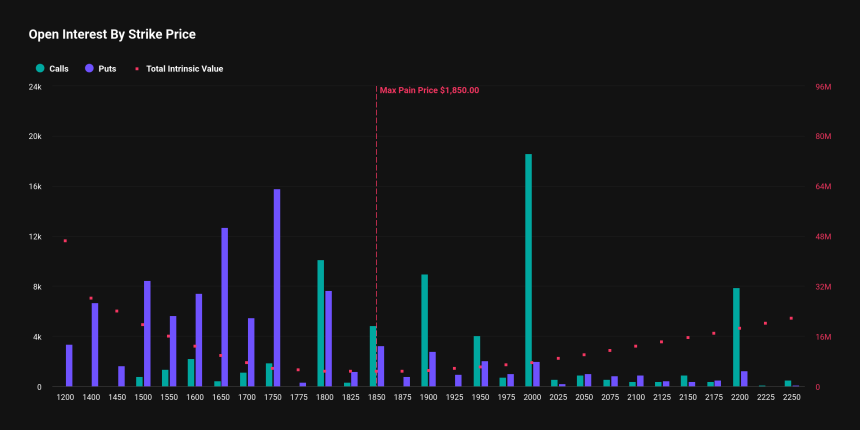860x430 pixels.
Task: Click the Puts bar at strike 1400
Action: tap(95, 345)
